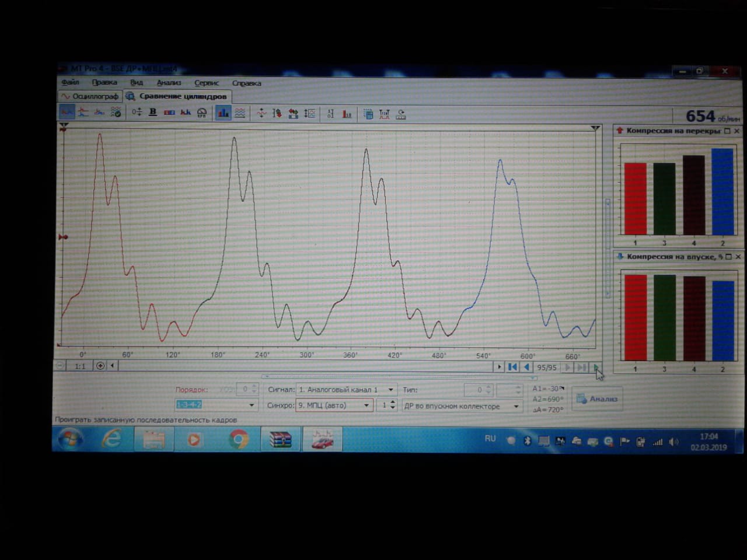747x560 pixels.
Task: Open the Анализ menu
Action: click(x=169, y=83)
